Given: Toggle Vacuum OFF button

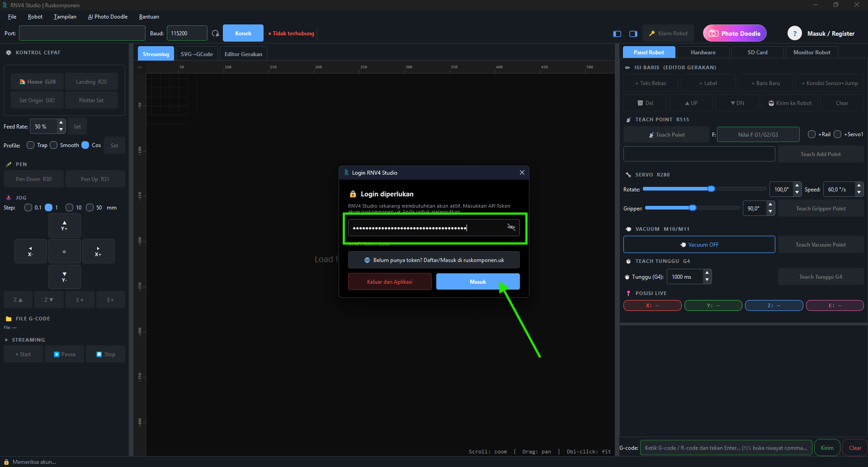Looking at the screenshot, I should (699, 244).
